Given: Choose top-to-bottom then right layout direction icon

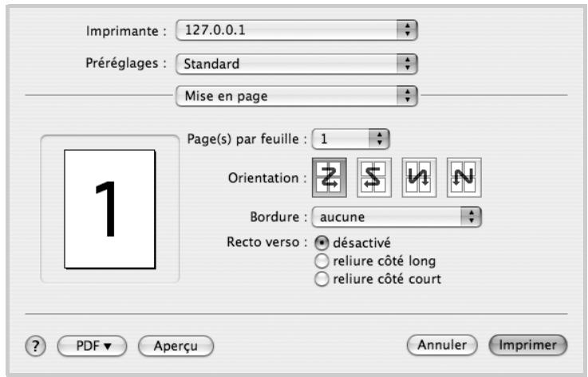Looking at the screenshot, I should coord(419,178).
